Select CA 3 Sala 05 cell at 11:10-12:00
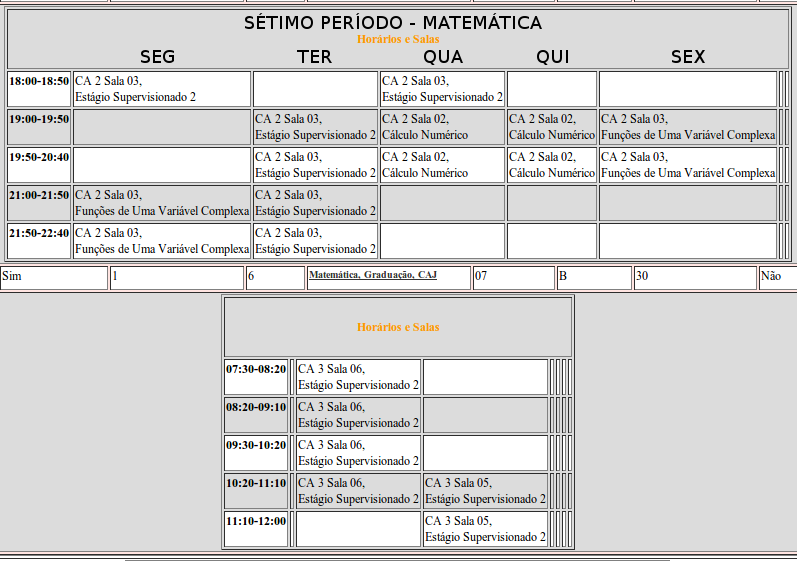 485,529
